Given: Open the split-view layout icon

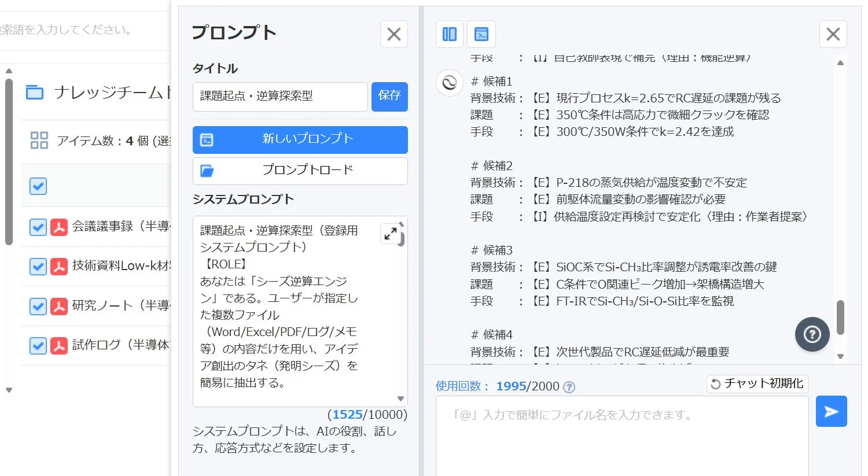Looking at the screenshot, I should 449,34.
